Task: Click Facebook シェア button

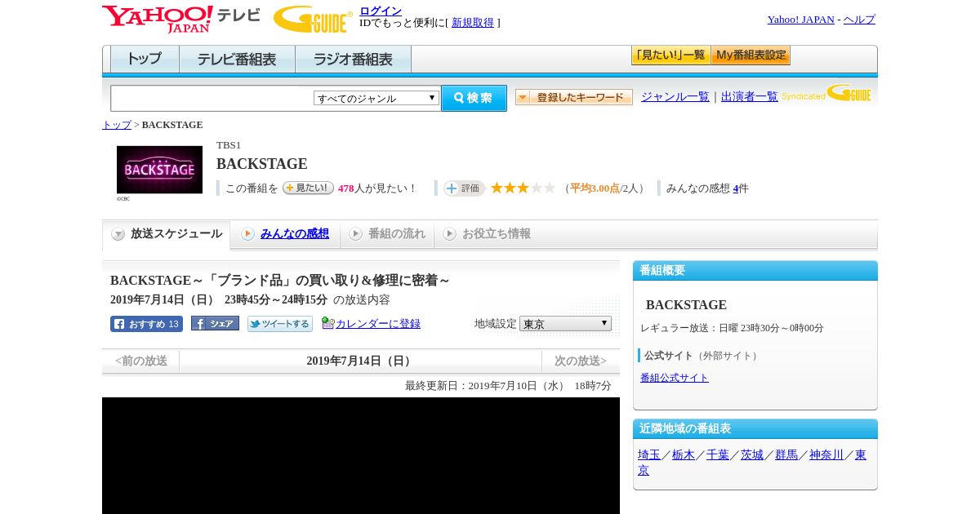Action: point(215,323)
